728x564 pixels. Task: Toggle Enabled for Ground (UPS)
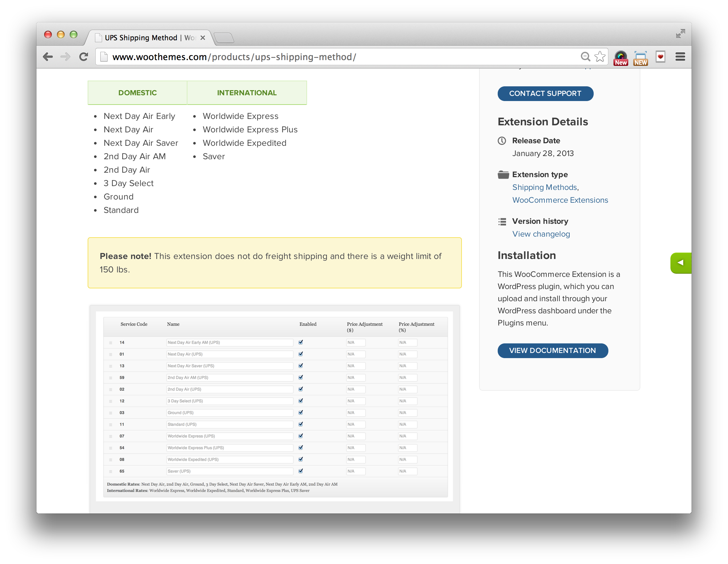pos(301,412)
